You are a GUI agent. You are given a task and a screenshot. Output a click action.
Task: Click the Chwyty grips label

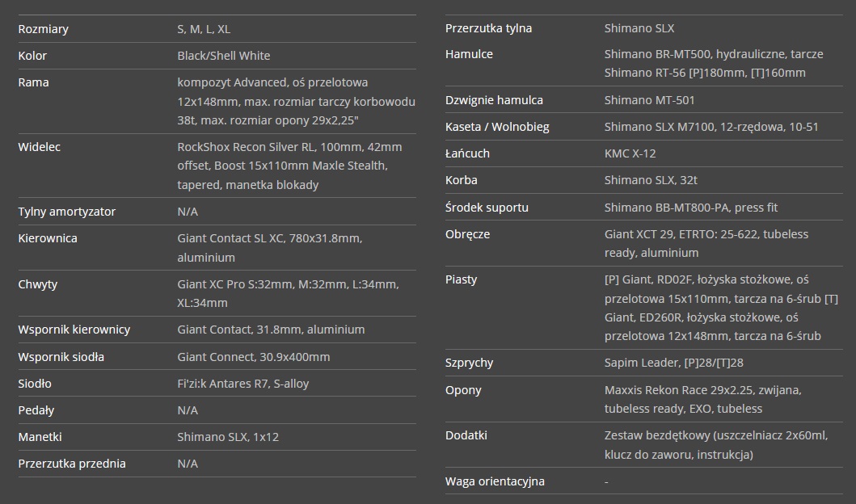click(x=38, y=284)
